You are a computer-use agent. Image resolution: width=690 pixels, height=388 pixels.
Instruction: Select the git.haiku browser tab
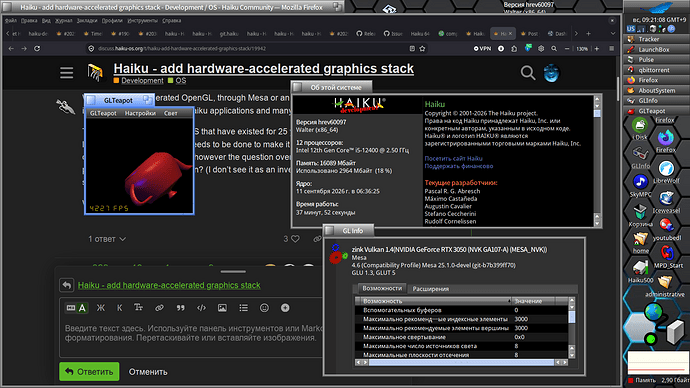point(229,33)
